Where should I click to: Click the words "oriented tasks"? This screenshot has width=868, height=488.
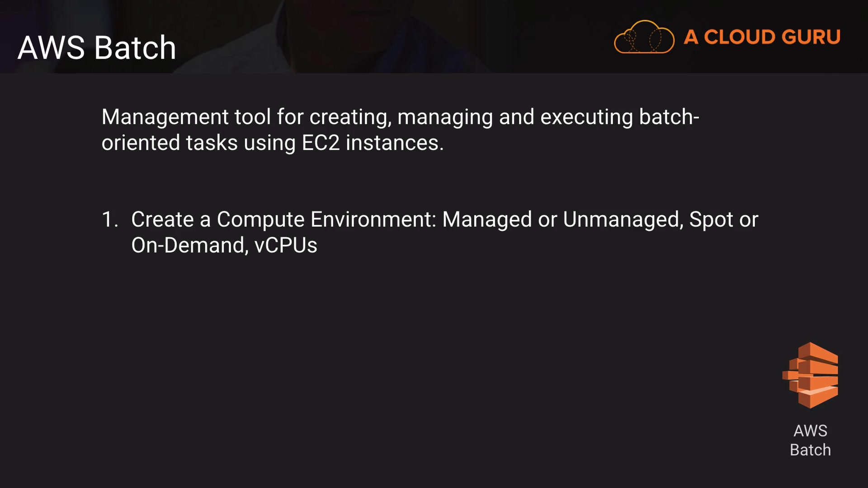click(170, 143)
